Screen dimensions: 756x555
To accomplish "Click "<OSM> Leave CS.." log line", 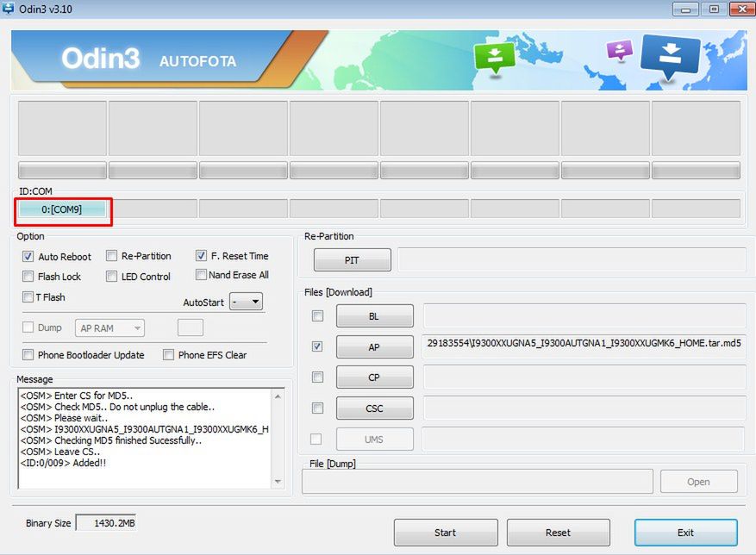I will tap(60, 452).
